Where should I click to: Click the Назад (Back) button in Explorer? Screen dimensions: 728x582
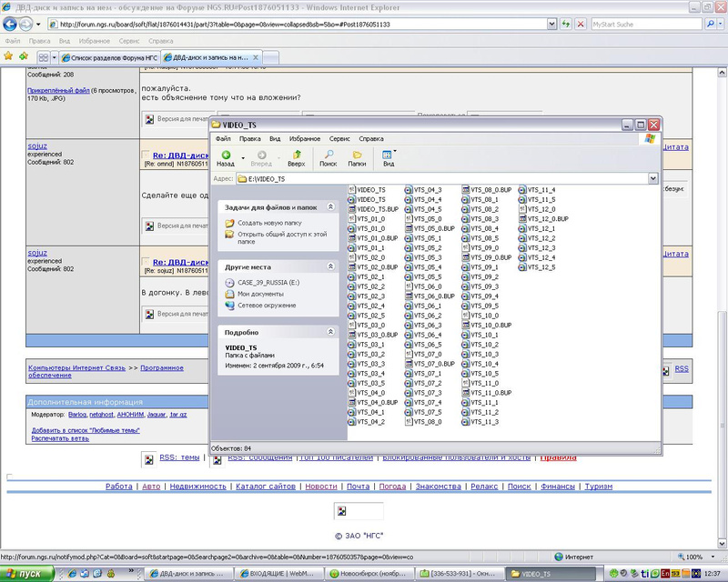pos(225,158)
